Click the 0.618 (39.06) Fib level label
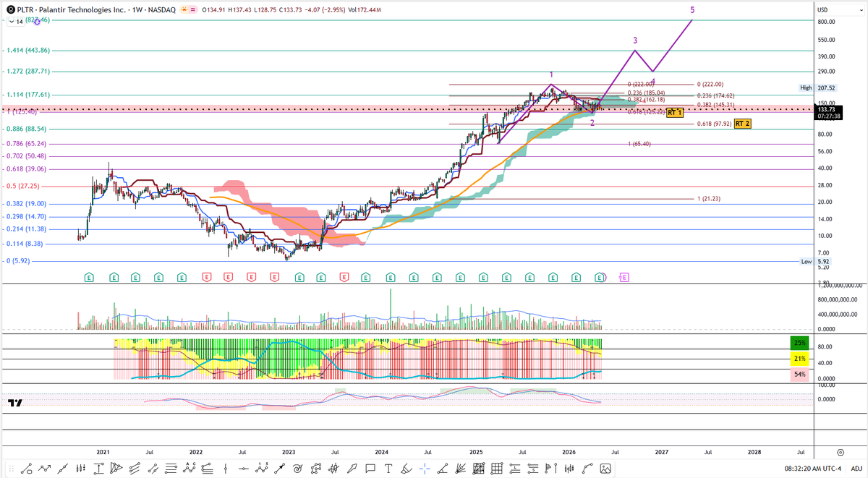Viewport: 868px width, 478px height. (26, 168)
